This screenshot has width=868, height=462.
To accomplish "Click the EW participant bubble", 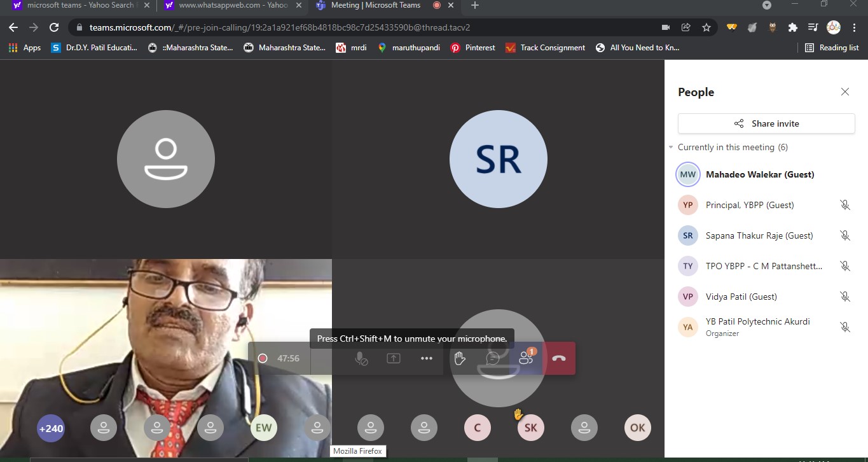I will click(264, 428).
